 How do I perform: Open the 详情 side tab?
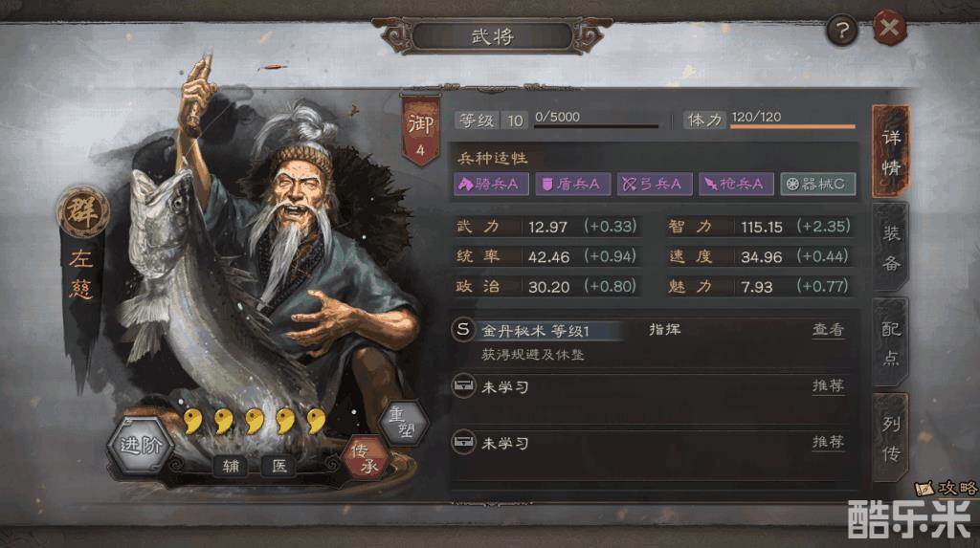pos(891,152)
